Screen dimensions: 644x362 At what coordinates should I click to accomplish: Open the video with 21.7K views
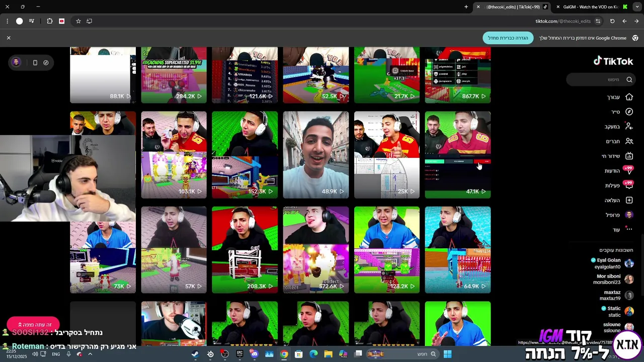[387, 75]
